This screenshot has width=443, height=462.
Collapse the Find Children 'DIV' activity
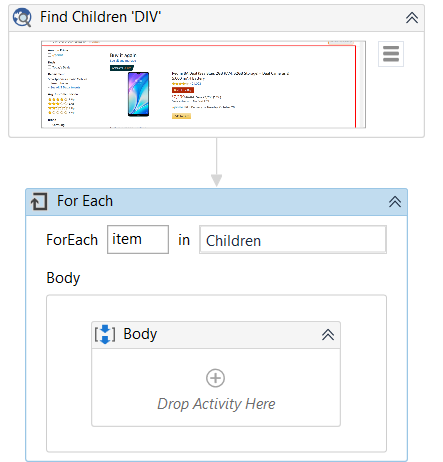[412, 18]
